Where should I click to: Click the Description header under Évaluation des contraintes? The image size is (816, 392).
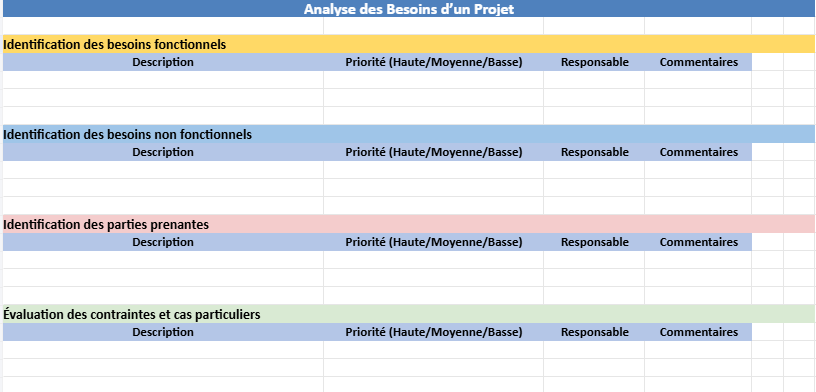click(163, 332)
